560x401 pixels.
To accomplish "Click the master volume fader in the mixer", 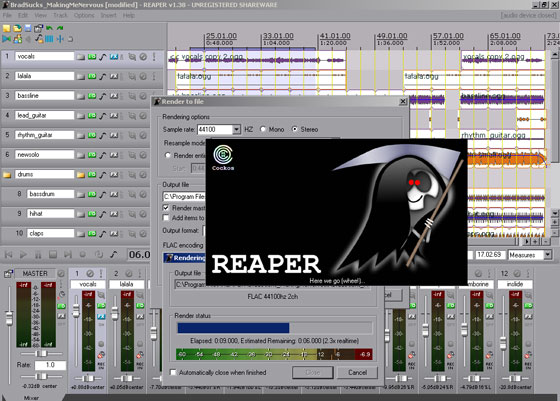I will click(9, 318).
